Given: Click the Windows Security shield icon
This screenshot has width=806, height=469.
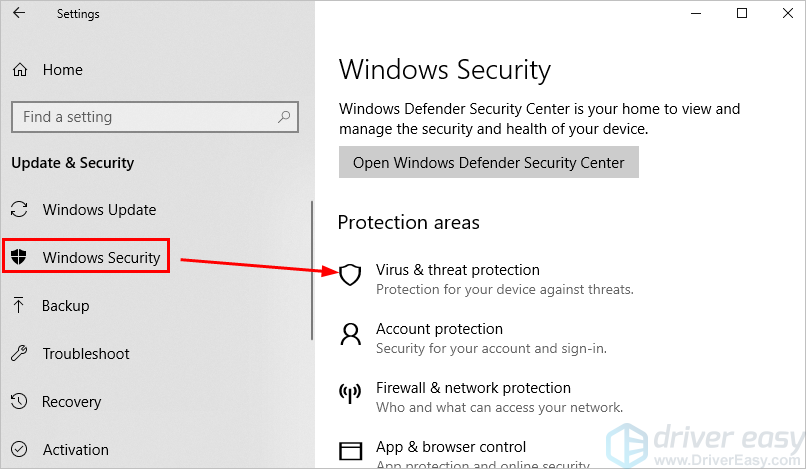Looking at the screenshot, I should (18, 258).
